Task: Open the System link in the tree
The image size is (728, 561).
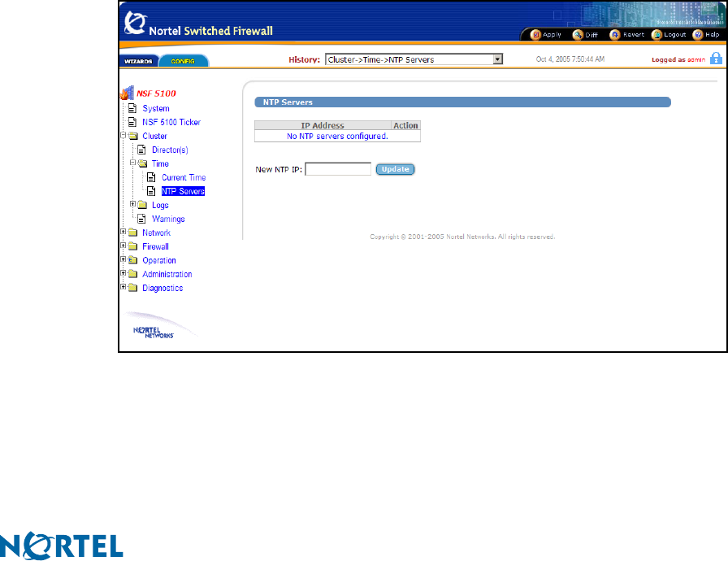Action: (x=156, y=108)
